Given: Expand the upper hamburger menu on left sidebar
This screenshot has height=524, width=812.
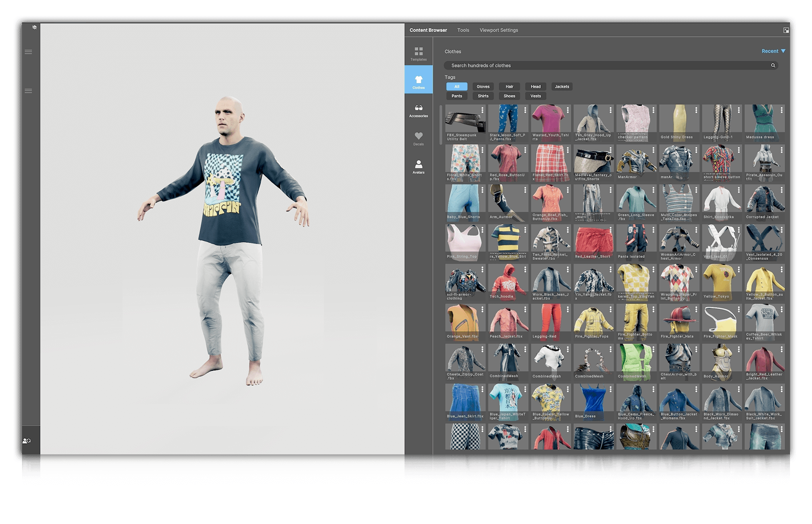Looking at the screenshot, I should coord(28,52).
